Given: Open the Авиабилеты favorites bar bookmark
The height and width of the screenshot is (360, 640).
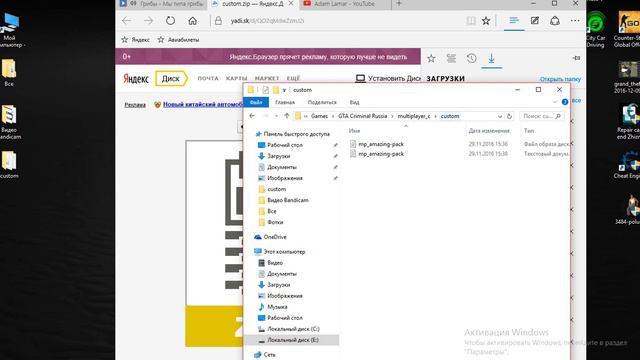Looking at the screenshot, I should coord(178,40).
